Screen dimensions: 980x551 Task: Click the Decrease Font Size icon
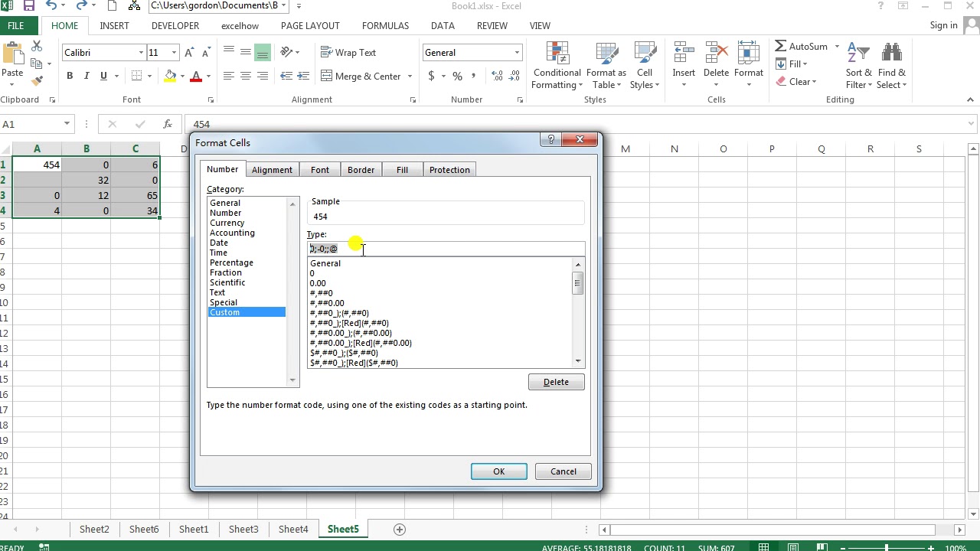(206, 52)
